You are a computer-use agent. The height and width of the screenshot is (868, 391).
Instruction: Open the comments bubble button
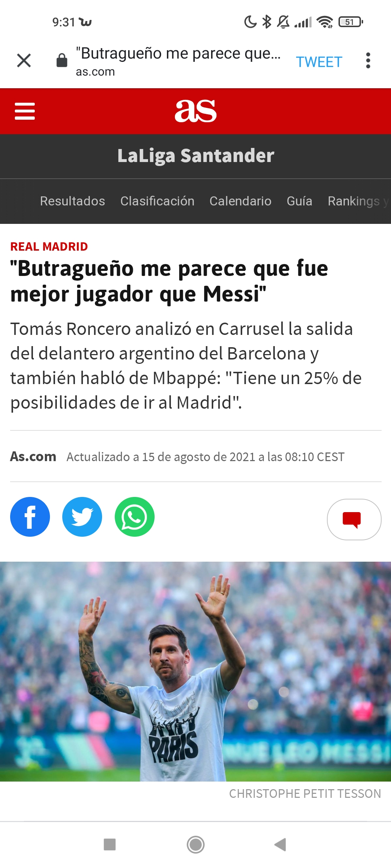pos(354,519)
